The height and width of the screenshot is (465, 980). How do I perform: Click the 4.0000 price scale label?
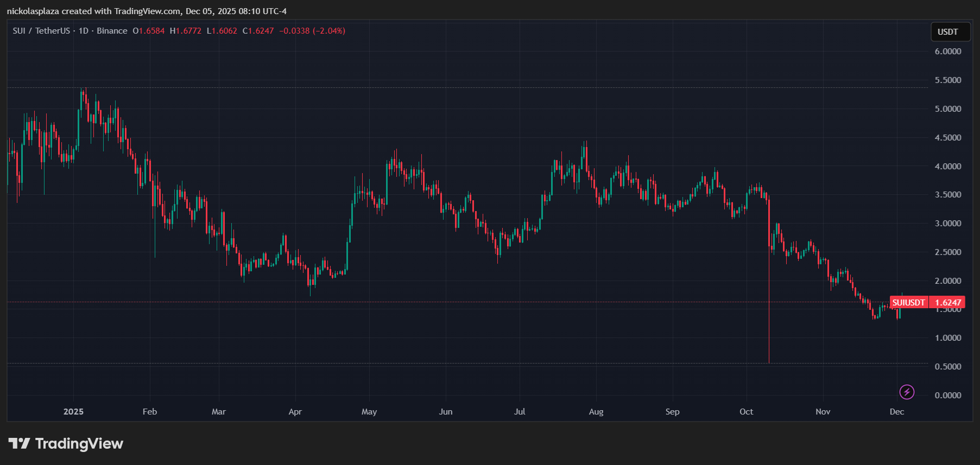947,167
